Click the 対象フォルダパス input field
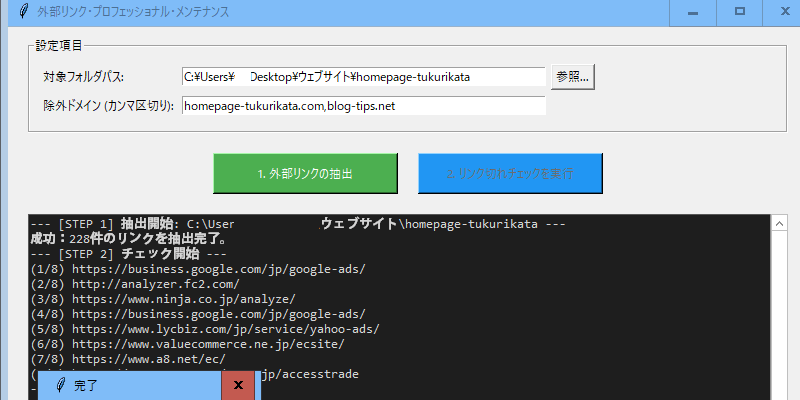 coord(363,76)
